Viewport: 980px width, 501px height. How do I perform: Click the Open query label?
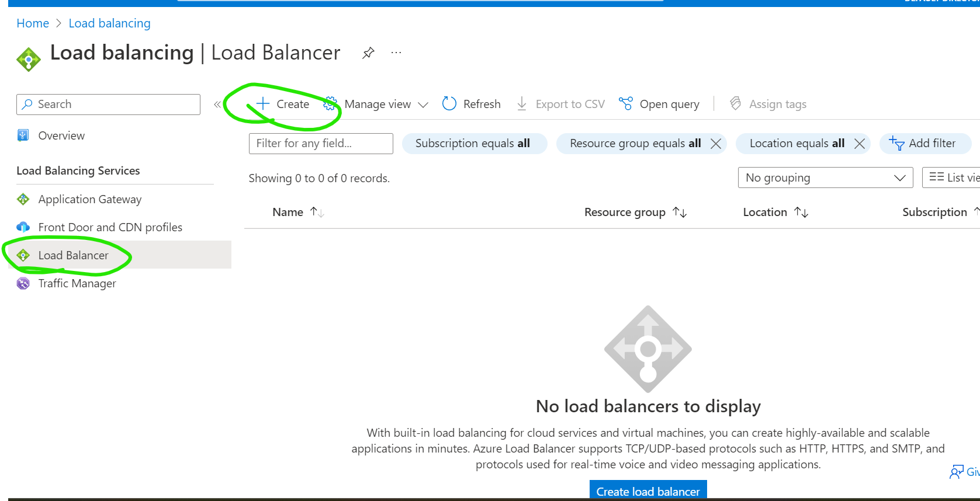coord(670,104)
